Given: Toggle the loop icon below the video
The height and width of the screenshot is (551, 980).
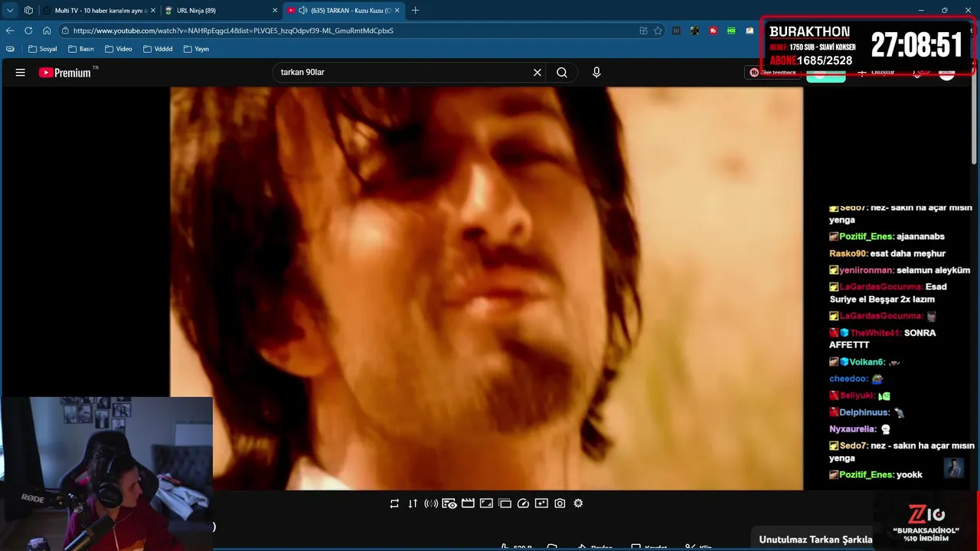Looking at the screenshot, I should click(x=394, y=504).
